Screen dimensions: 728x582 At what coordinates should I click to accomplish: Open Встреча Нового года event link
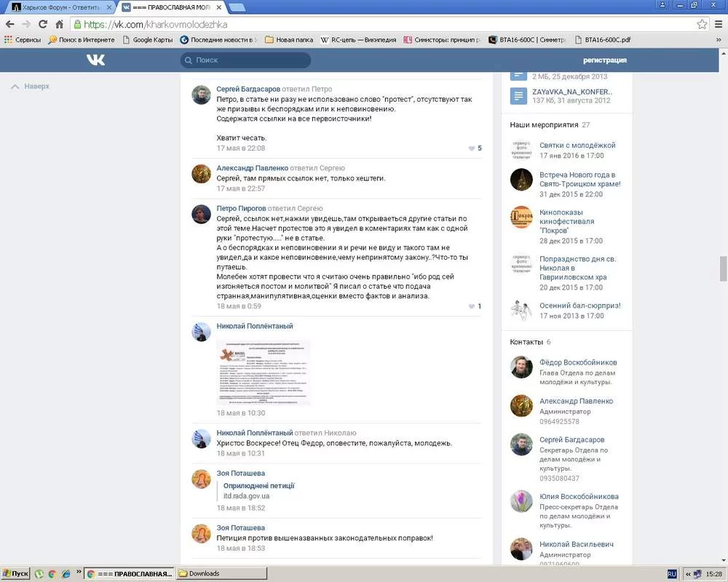[x=580, y=180]
